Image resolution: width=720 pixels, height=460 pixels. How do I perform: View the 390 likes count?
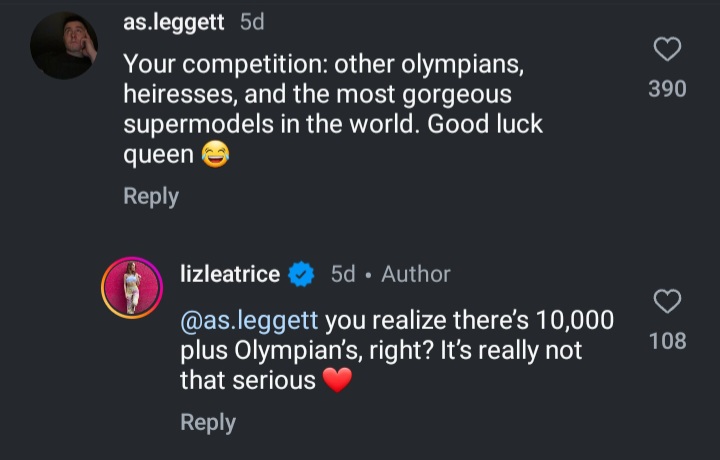(x=667, y=89)
